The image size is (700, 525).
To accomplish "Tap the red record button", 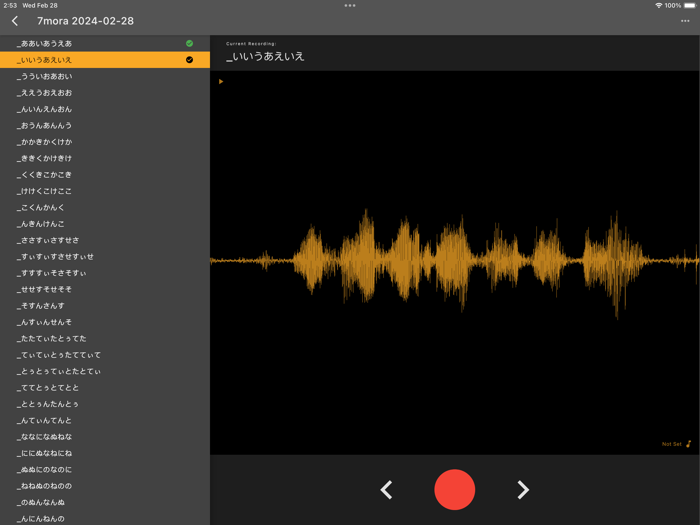I will 454,489.
